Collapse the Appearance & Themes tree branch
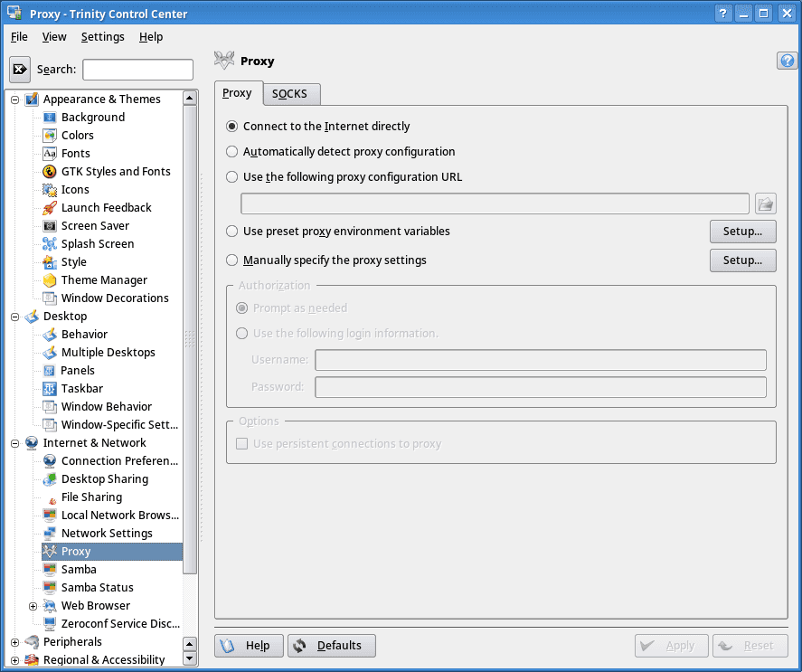The height and width of the screenshot is (672, 802). tap(14, 99)
